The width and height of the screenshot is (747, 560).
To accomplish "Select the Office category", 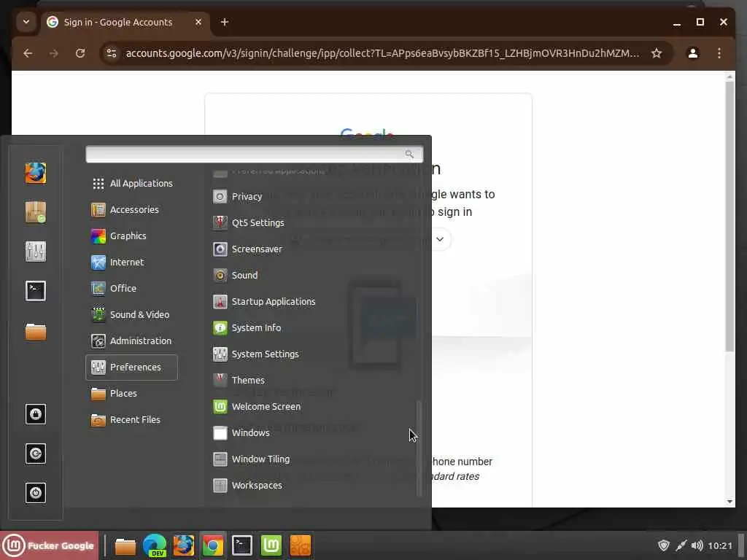I will coord(131,288).
